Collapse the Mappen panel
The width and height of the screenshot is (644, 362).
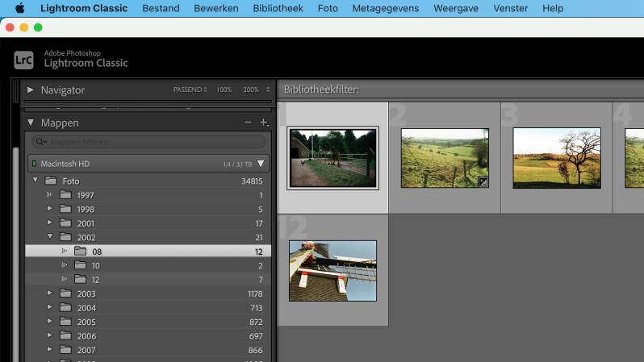(x=31, y=123)
